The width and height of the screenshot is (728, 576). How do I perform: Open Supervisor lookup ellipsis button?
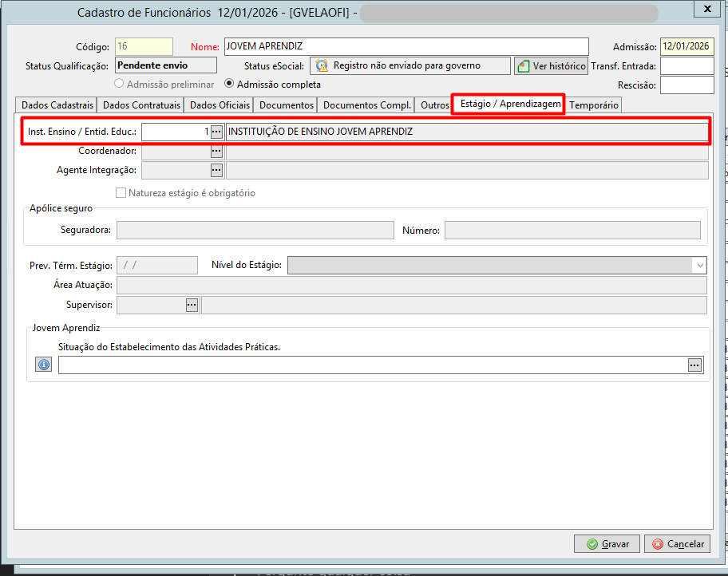click(x=192, y=305)
